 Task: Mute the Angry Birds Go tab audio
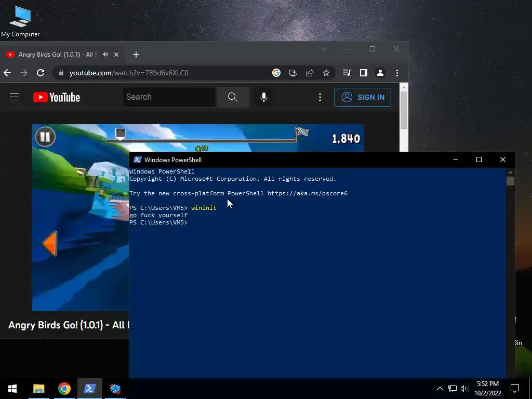point(105,54)
